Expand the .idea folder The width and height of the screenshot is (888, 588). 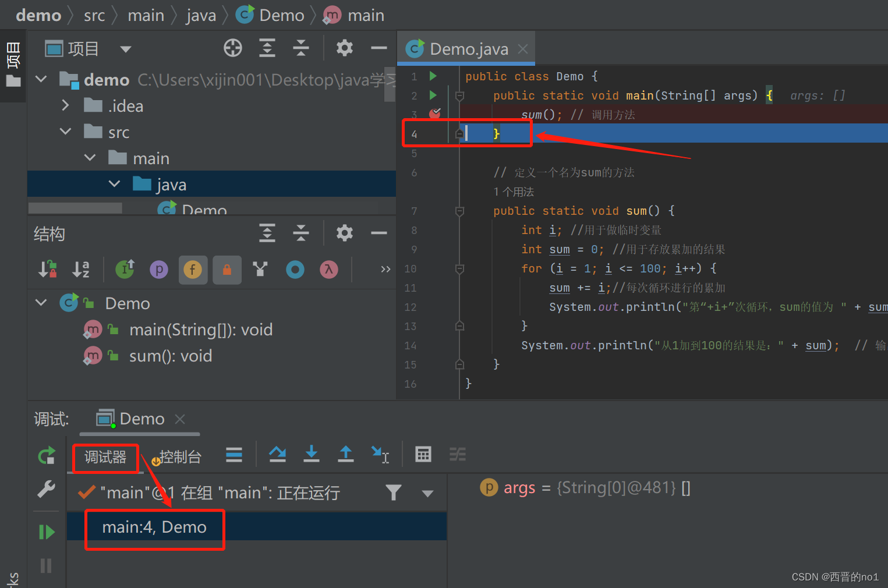point(65,105)
